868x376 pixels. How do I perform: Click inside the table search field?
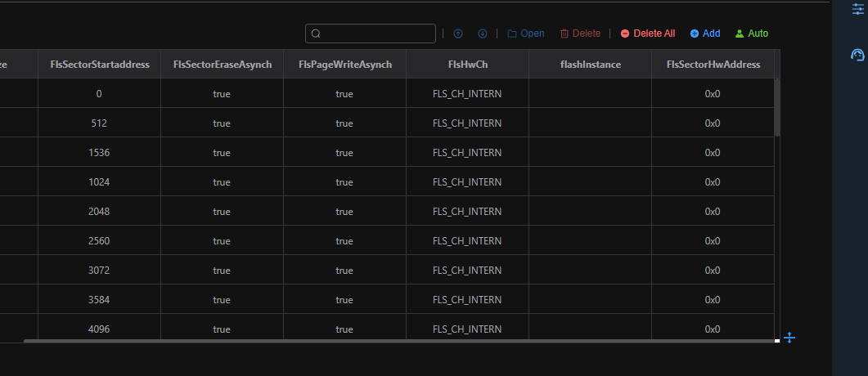pos(376,34)
